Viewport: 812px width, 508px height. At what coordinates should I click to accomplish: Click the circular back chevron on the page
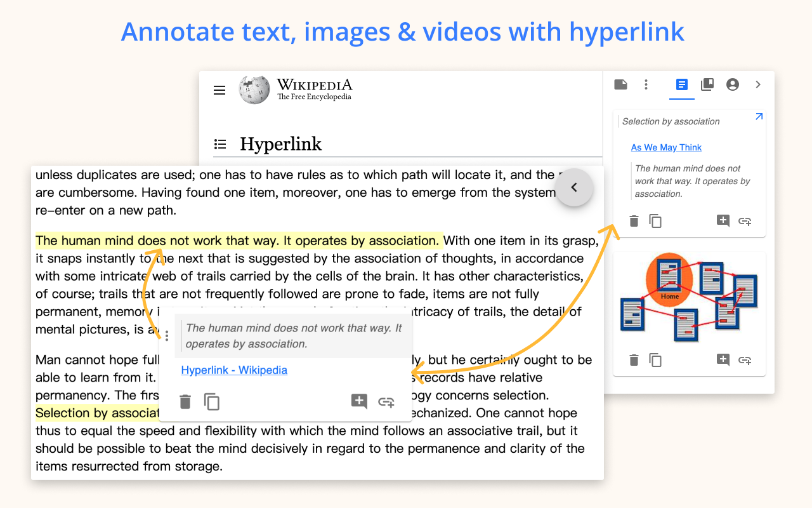pyautogui.click(x=574, y=187)
